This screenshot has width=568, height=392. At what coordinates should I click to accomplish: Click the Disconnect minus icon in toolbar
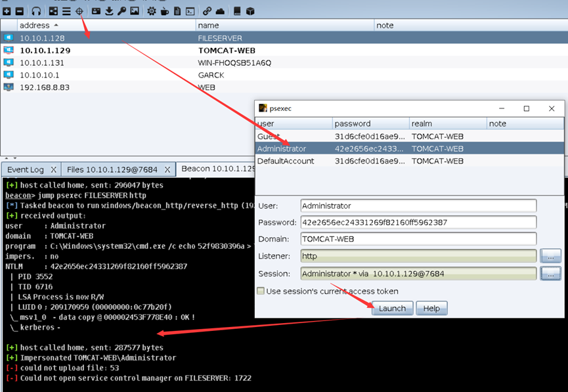click(x=20, y=11)
